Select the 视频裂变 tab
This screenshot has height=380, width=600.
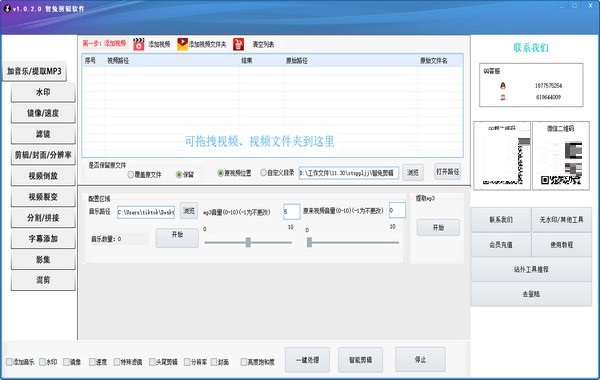tap(43, 197)
